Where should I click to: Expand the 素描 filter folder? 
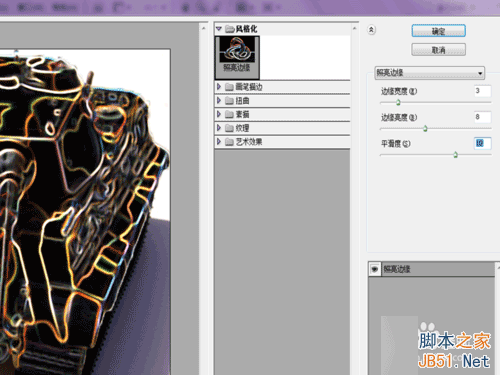(x=219, y=114)
